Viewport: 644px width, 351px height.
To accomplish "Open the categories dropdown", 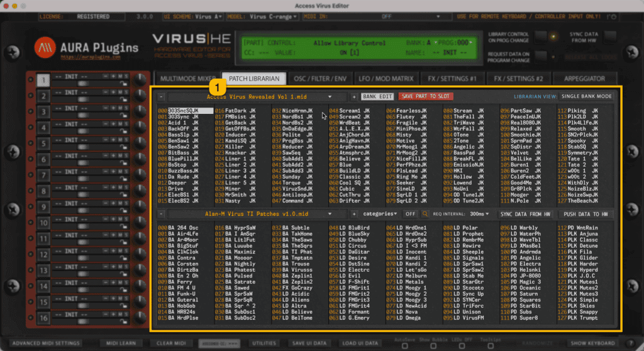I will [x=380, y=214].
